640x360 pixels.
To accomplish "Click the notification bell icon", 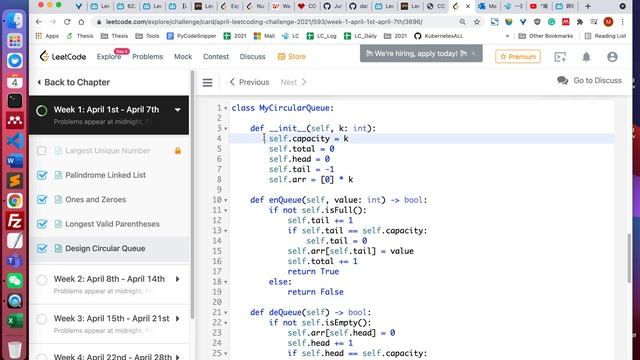I will coord(586,57).
